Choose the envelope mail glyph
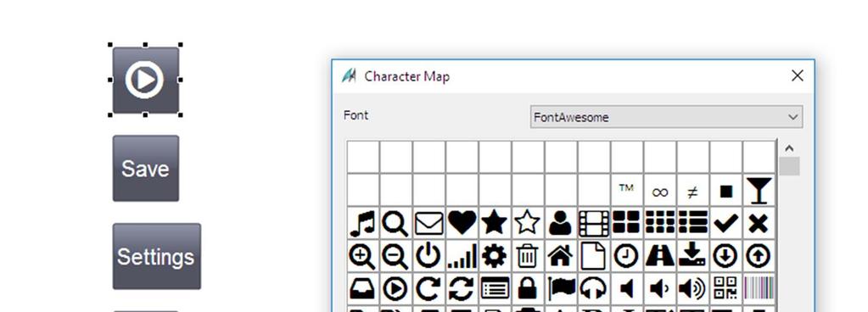This screenshot has width=868, height=312. [429, 224]
